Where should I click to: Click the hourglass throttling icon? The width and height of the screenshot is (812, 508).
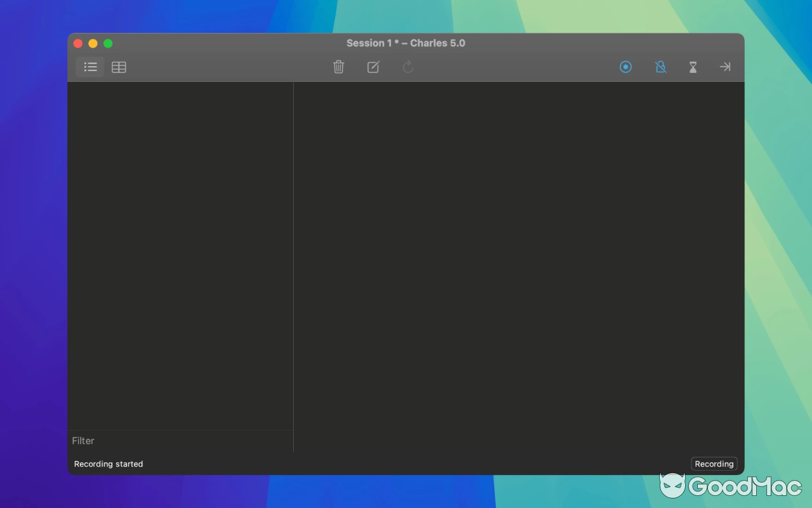(x=693, y=67)
